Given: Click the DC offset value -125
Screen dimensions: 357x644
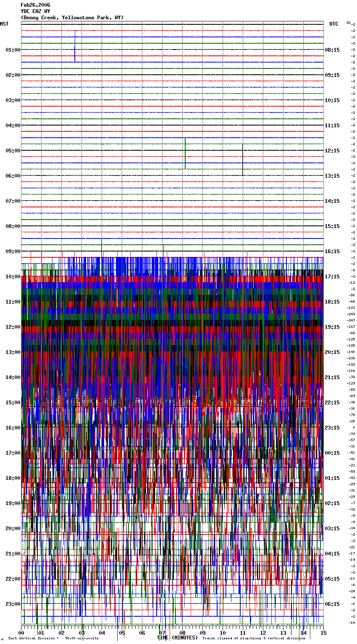Looking at the screenshot, I should tap(351, 339).
